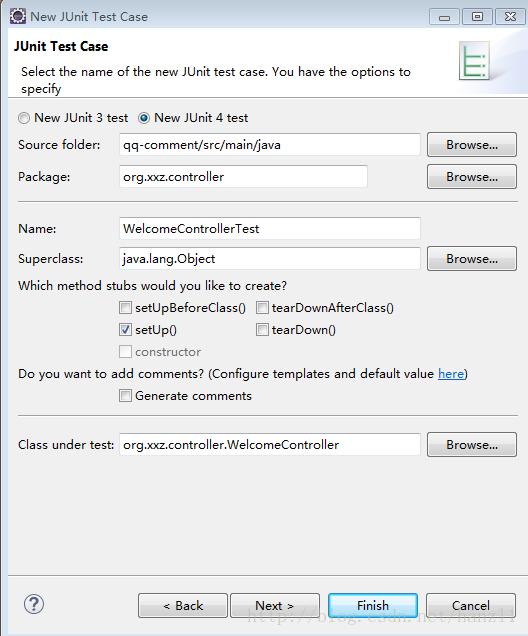Open the 'here' templates configuration link
Screen dimensions: 528x636
click(451, 374)
